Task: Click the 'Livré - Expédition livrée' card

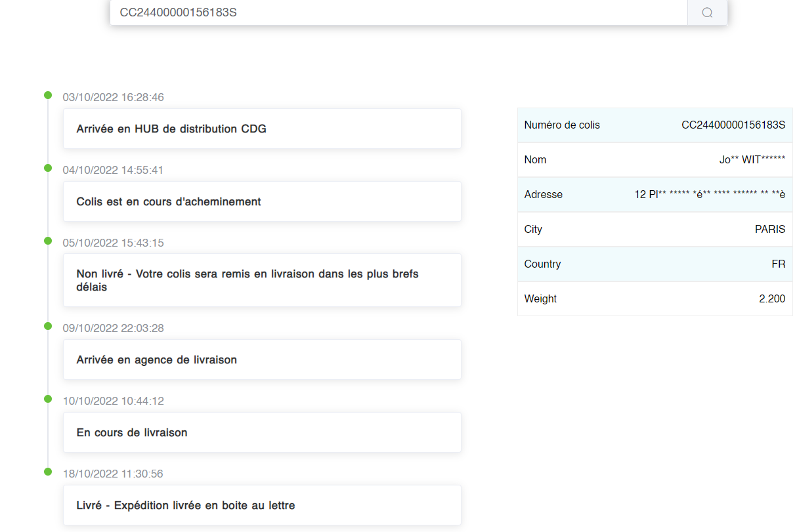Action: tap(262, 505)
